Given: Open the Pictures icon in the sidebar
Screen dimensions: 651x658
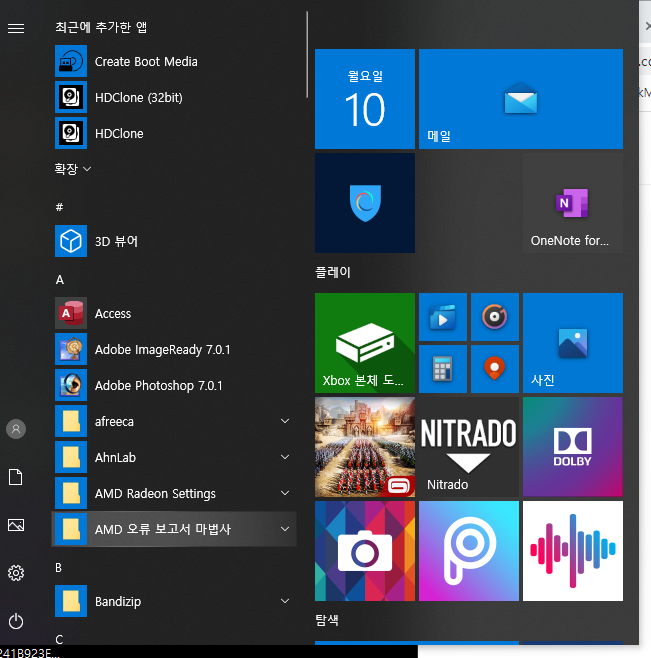Looking at the screenshot, I should (x=16, y=525).
